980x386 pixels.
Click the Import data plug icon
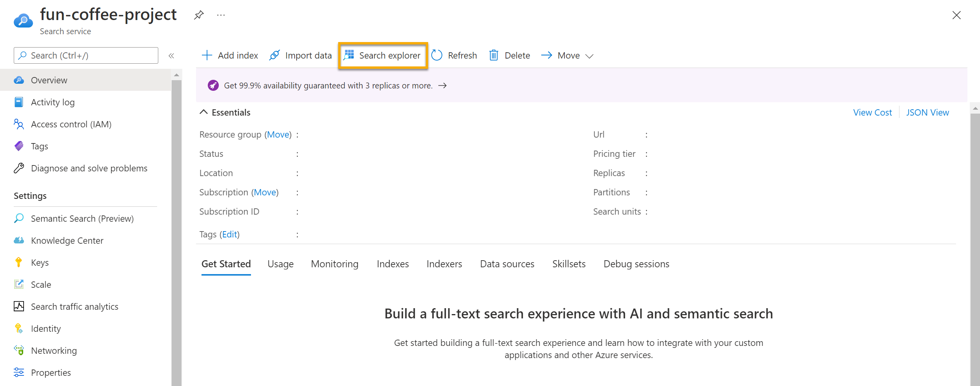pyautogui.click(x=275, y=55)
